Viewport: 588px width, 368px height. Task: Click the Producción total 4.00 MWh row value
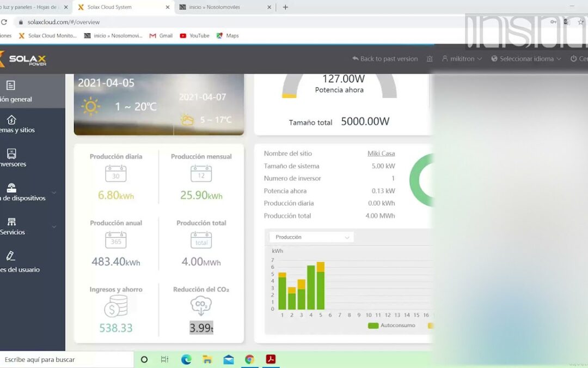tap(380, 216)
